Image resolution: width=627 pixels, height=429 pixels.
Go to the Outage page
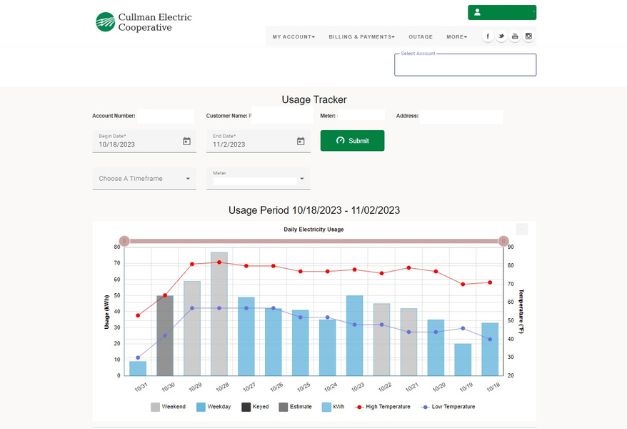[420, 37]
